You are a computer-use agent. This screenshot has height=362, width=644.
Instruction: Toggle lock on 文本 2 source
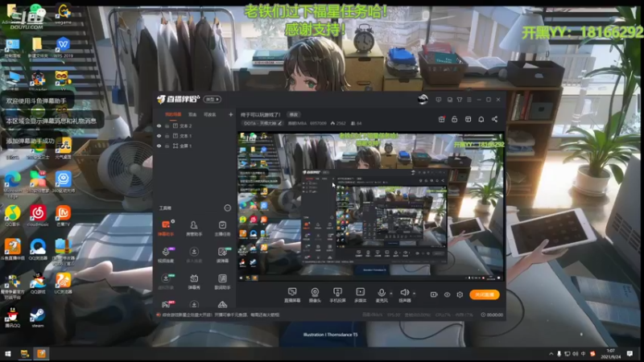(167, 126)
